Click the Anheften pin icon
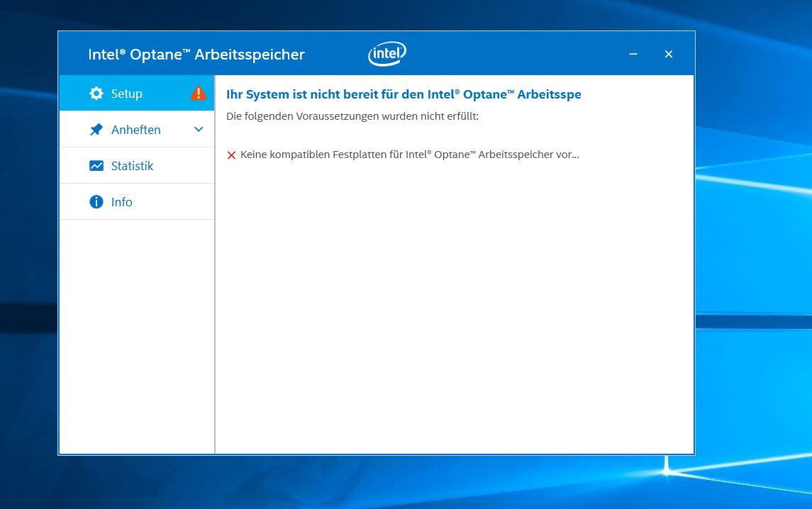 (96, 130)
